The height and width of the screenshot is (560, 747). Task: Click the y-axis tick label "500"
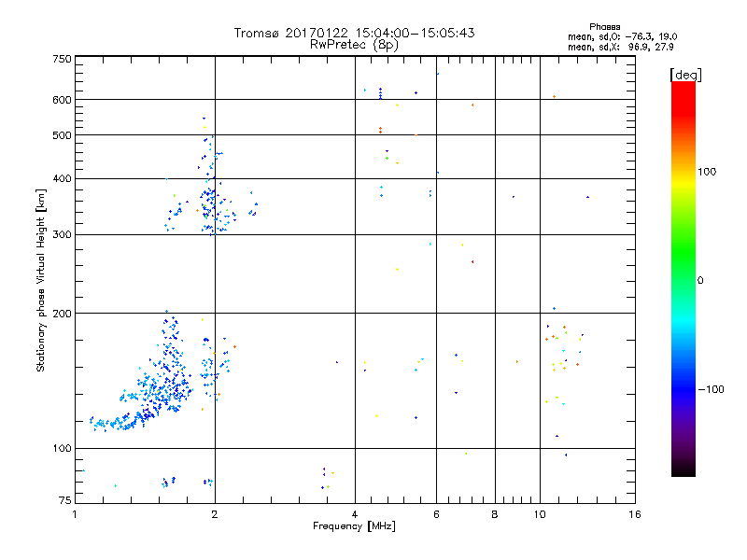(62, 135)
